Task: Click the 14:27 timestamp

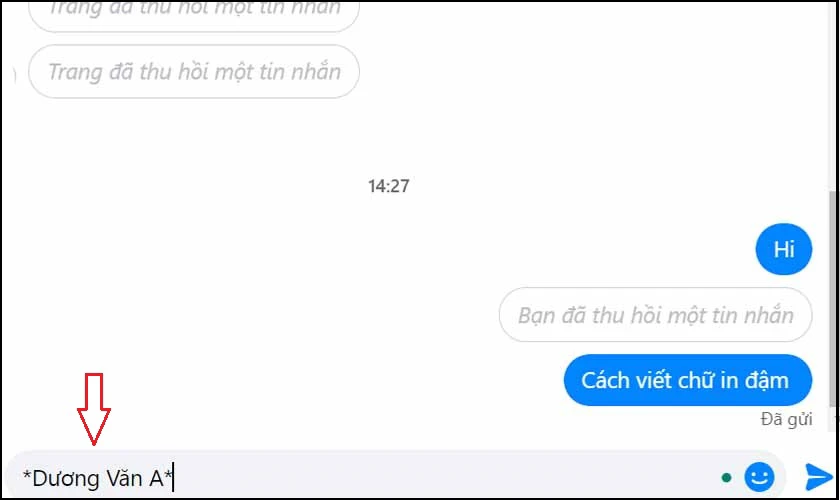Action: tap(389, 186)
